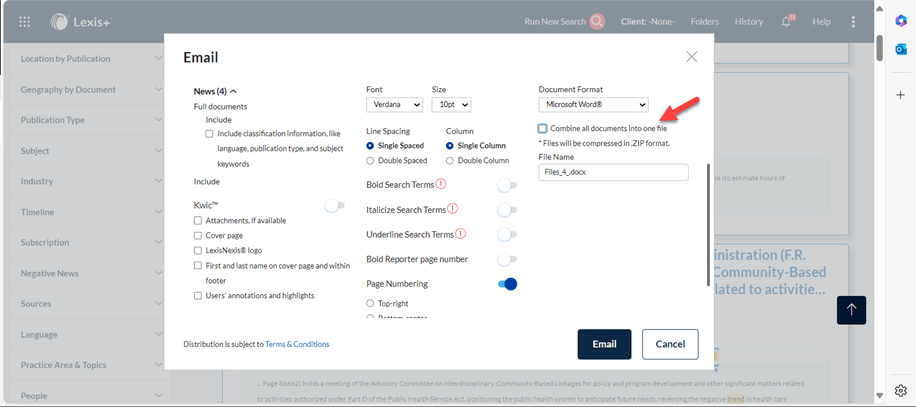The image size is (916, 407).
Task: Check the LexisNexis logo checkbox
Action: 197,250
